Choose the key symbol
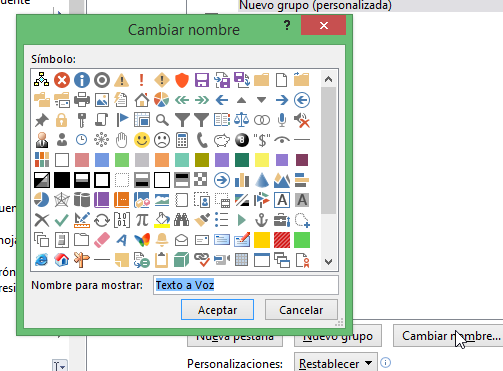 (82, 120)
